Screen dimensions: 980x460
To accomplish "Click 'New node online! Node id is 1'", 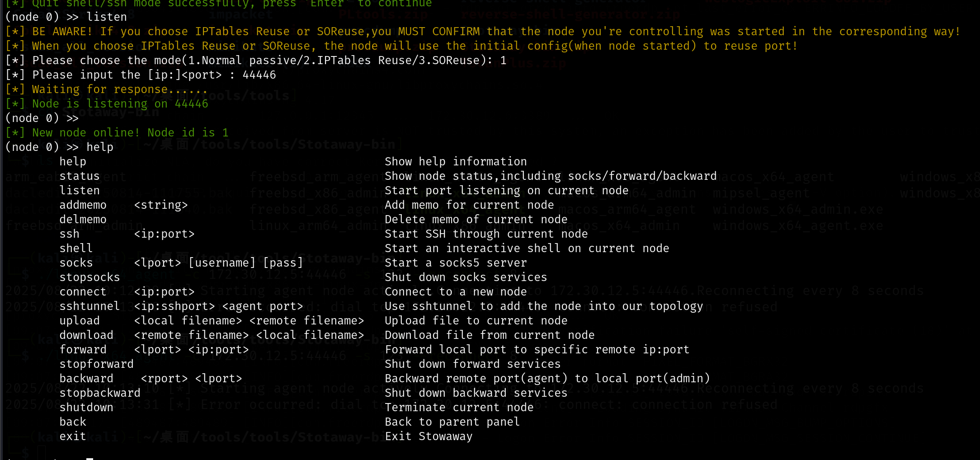I will pos(117,132).
